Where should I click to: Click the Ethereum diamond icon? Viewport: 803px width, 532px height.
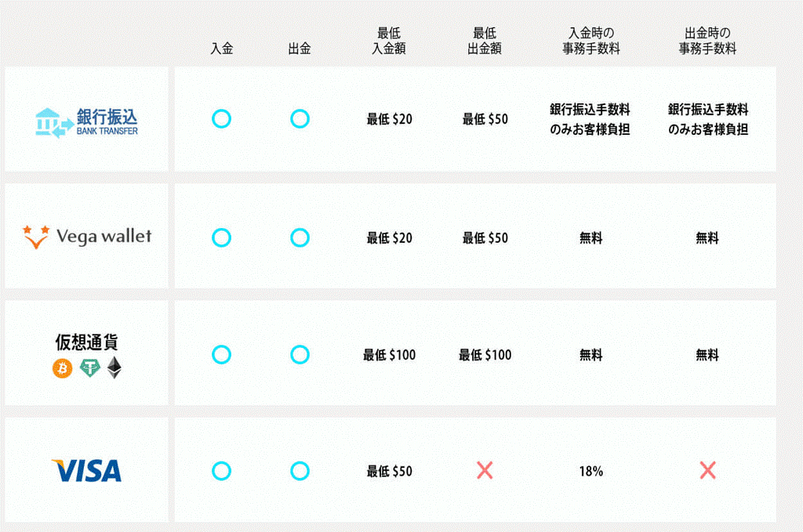pyautogui.click(x=115, y=367)
